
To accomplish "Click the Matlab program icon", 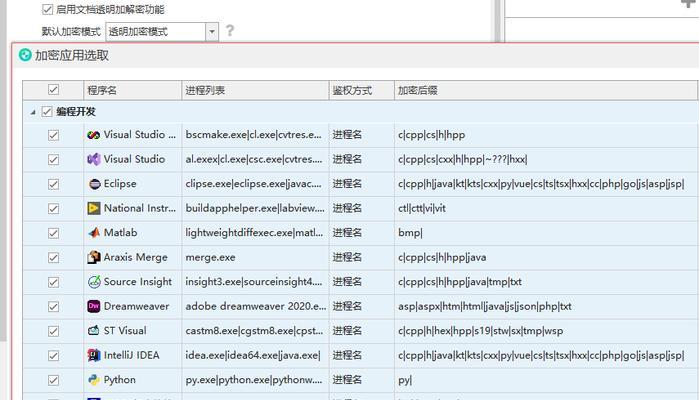I will pos(94,233).
